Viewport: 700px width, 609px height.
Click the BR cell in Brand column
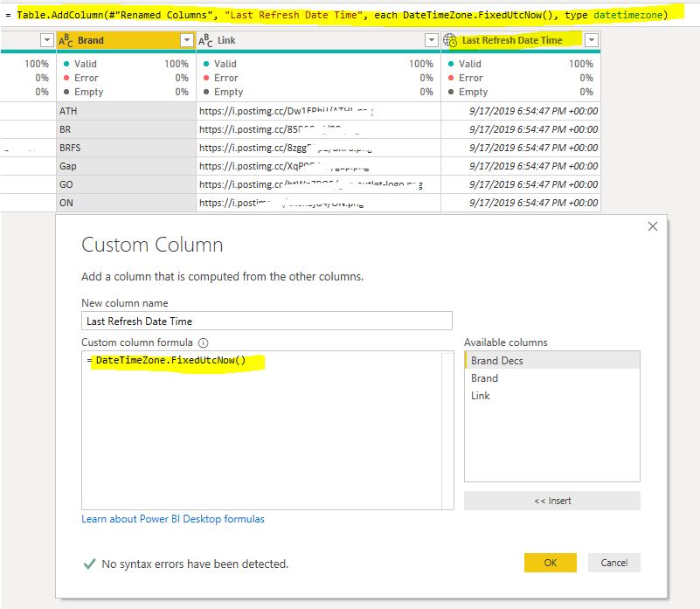coord(126,129)
